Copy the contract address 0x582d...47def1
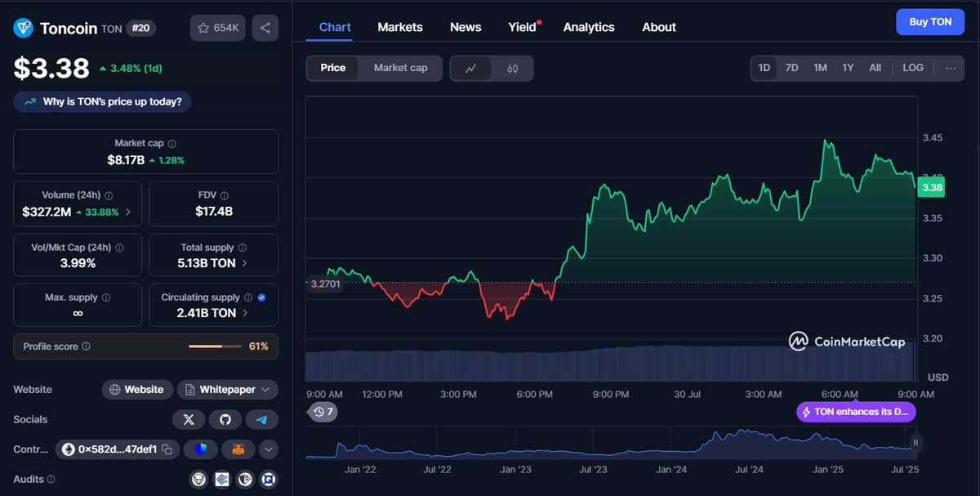Image resolution: width=980 pixels, height=496 pixels. (167, 449)
